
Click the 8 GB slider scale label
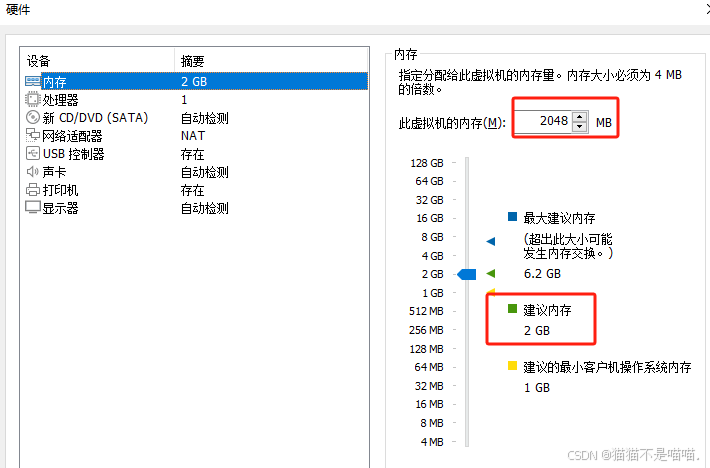pyautogui.click(x=432, y=237)
